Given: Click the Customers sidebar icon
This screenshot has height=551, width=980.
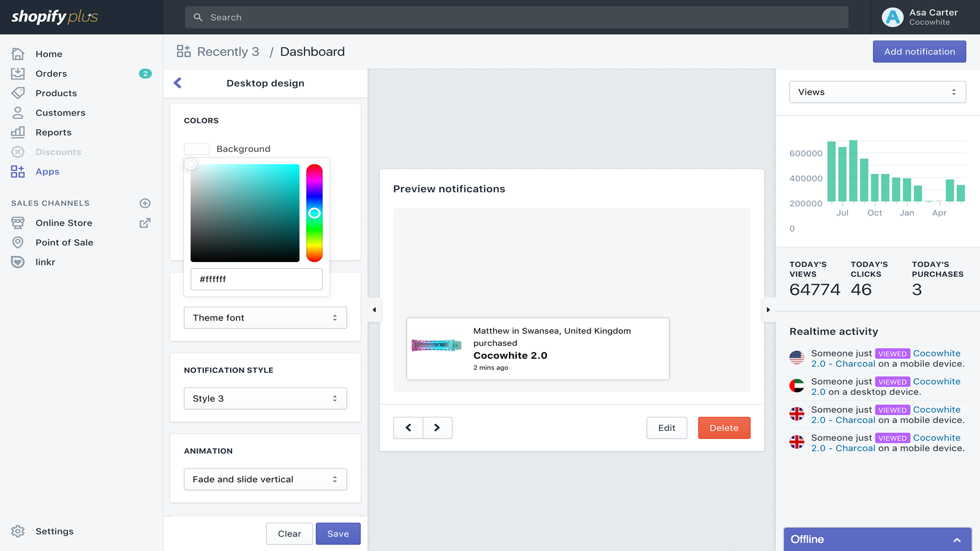Looking at the screenshot, I should (x=18, y=113).
